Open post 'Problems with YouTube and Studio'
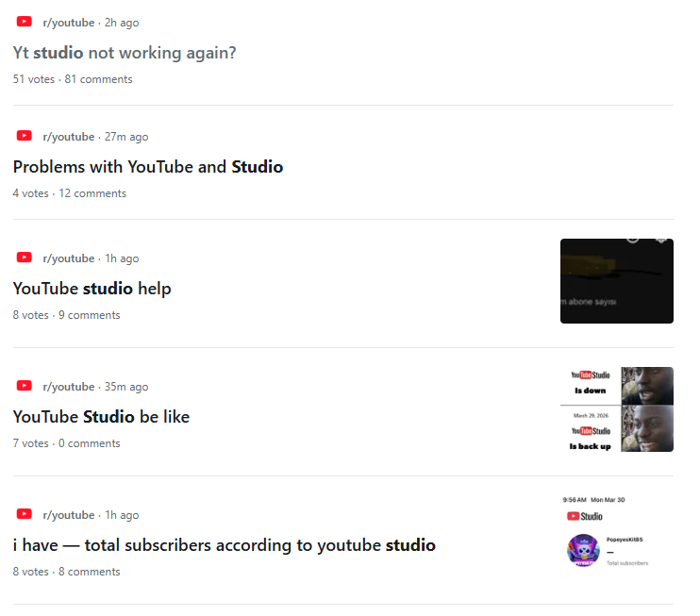700x616 pixels. (x=148, y=167)
